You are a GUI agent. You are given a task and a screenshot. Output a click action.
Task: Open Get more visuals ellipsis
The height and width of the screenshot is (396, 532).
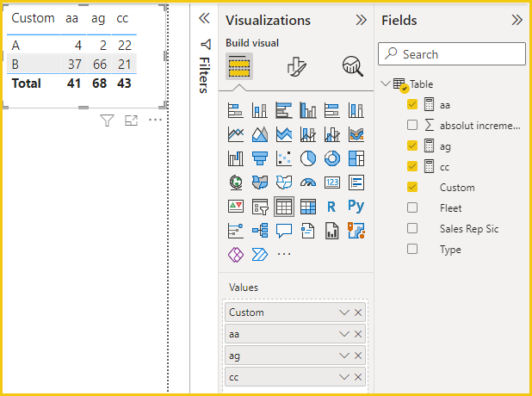tap(284, 254)
